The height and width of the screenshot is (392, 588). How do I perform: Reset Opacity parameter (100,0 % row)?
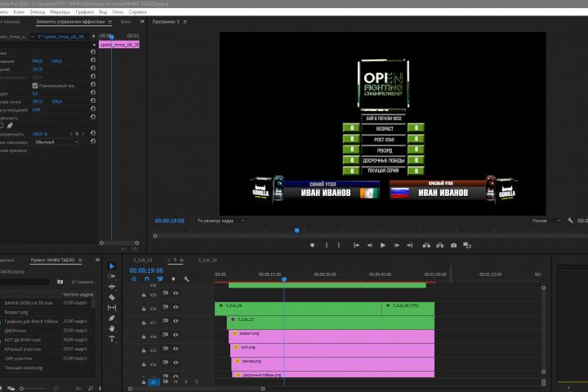click(92, 133)
